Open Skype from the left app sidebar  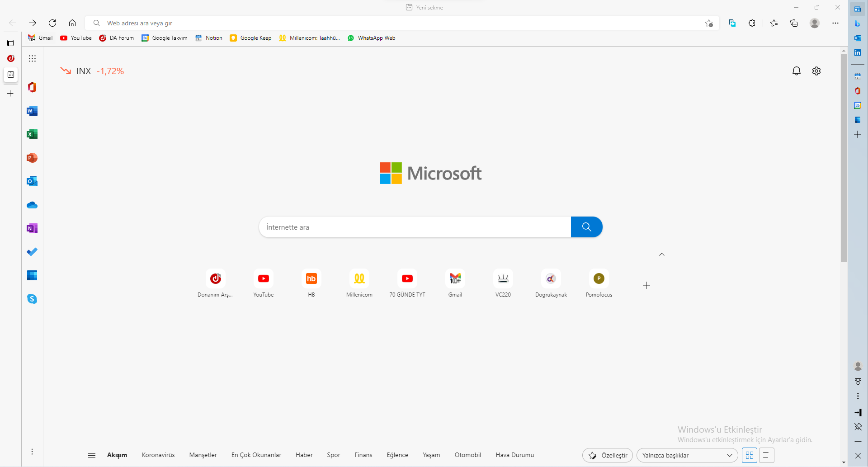(x=32, y=299)
